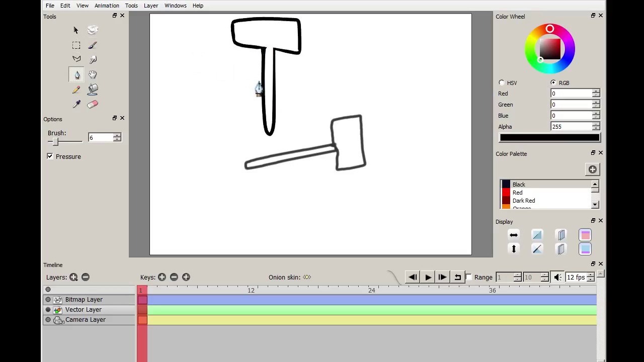Duplicate the keyframe using third Keys button

tap(186, 277)
